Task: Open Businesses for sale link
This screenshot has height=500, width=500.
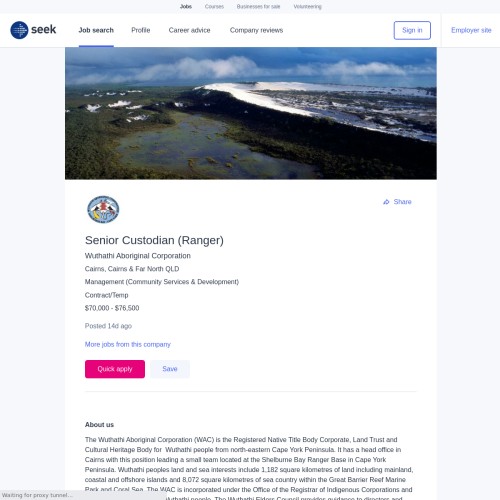Action: coord(258,6)
